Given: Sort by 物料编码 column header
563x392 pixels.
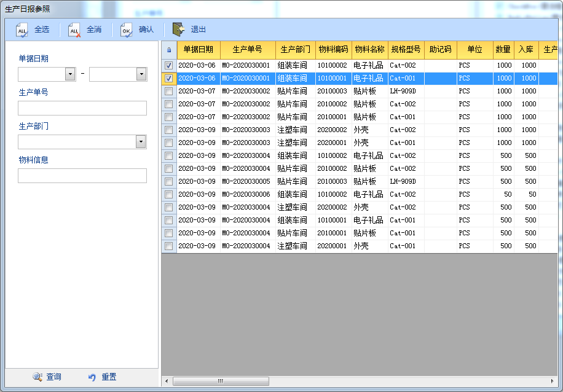Looking at the screenshot, I should pos(334,50).
